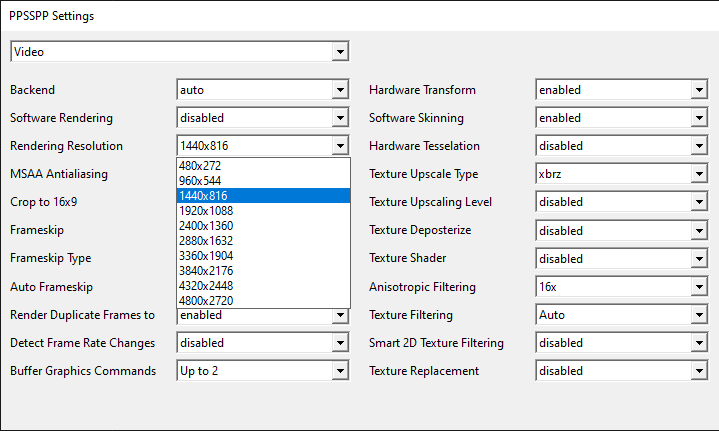
Task: Click the Texture Upscaling Level label
Action: [x=431, y=202]
